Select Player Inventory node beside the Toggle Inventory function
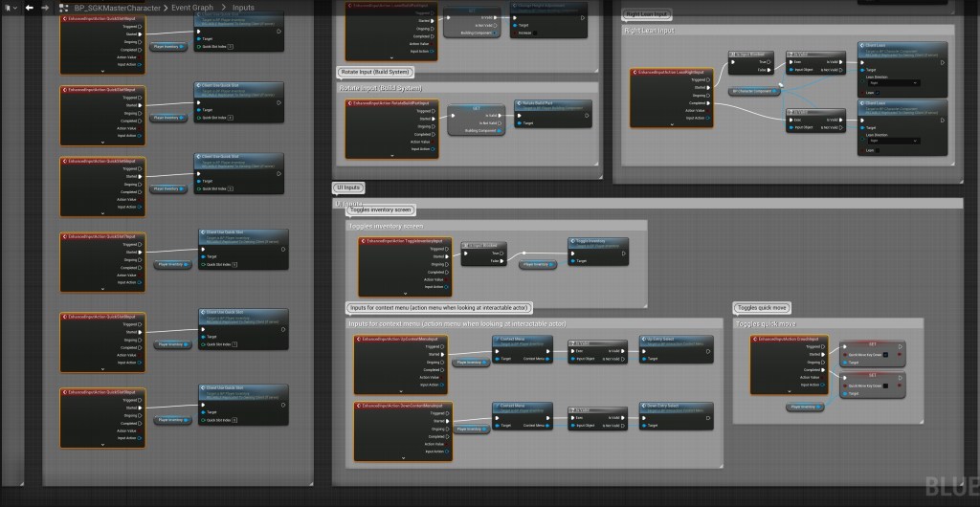Viewport: 980px width, 507px height. click(x=538, y=265)
